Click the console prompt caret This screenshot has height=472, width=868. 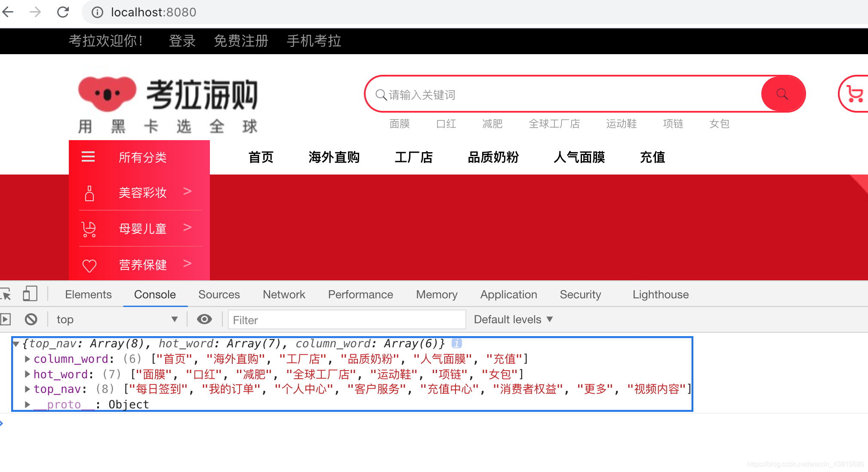click(x=2, y=423)
